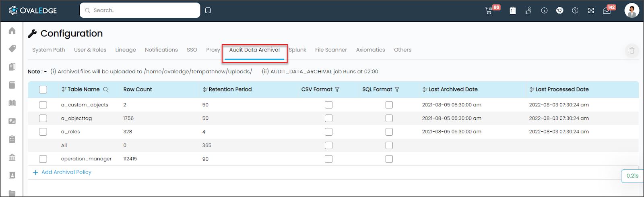
Task: Select the Audit Data Archival tab
Action: pyautogui.click(x=254, y=50)
